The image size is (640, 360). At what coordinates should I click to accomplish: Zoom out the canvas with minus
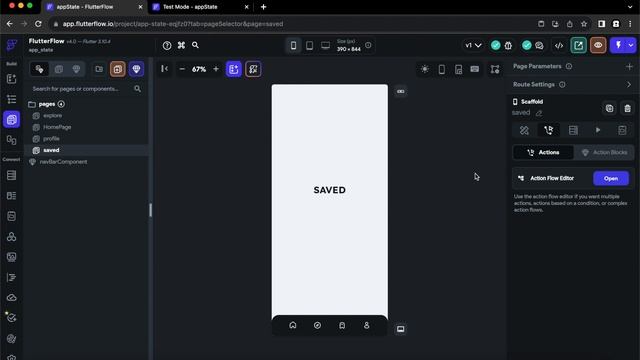[x=182, y=69]
